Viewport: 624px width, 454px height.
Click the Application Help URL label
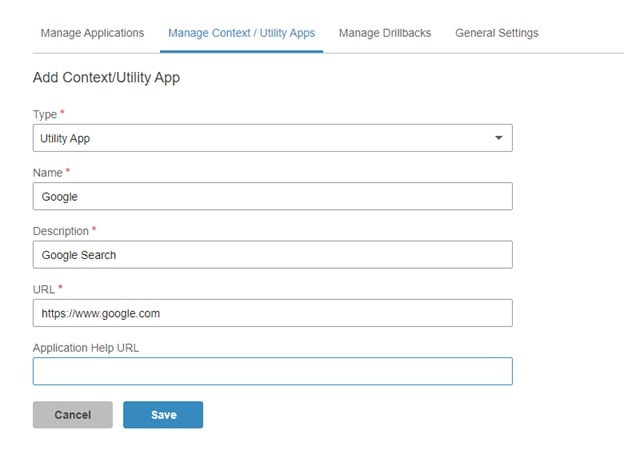tap(86, 348)
